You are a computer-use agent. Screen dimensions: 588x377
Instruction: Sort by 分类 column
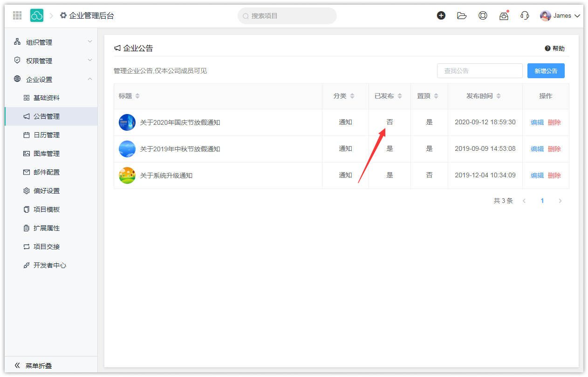tap(352, 96)
